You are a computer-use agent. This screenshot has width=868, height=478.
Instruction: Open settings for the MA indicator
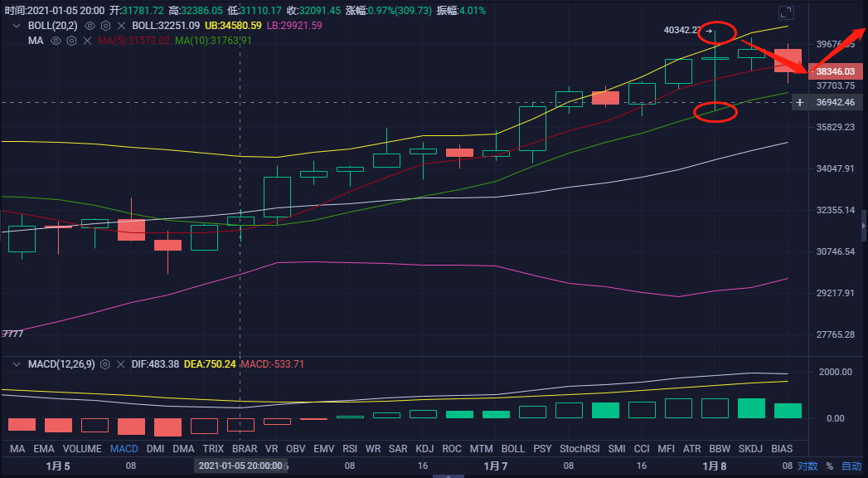tap(71, 41)
